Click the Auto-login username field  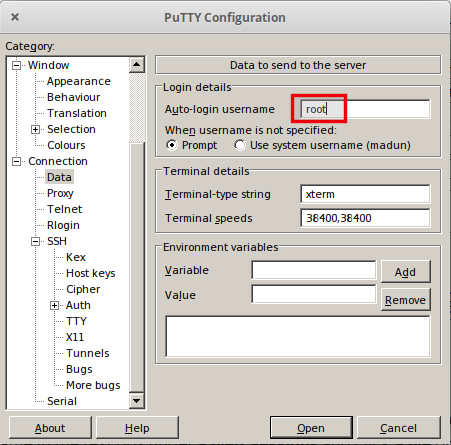[365, 109]
